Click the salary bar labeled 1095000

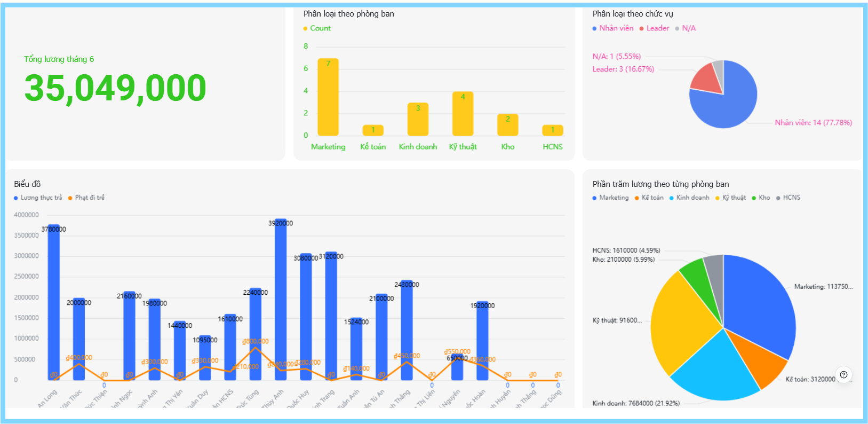[205, 358]
